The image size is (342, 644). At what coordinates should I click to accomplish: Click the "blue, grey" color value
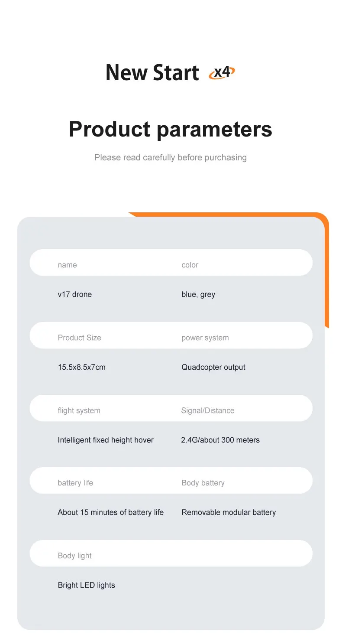(198, 295)
